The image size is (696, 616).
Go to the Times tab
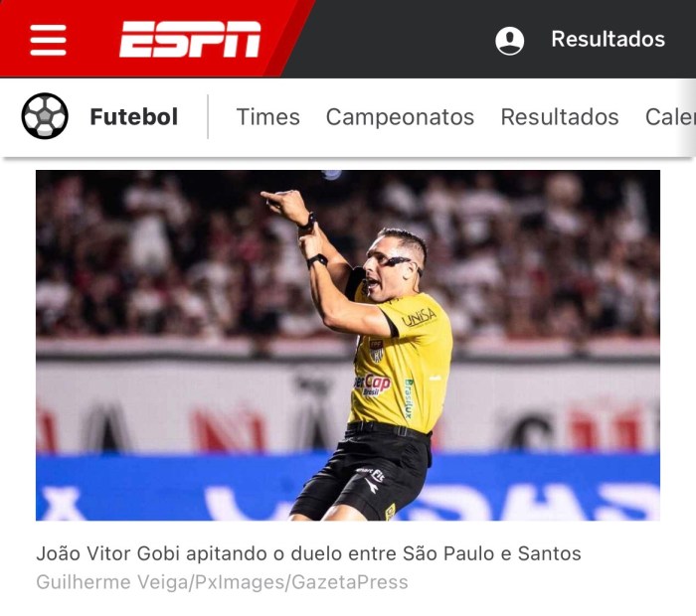click(268, 117)
